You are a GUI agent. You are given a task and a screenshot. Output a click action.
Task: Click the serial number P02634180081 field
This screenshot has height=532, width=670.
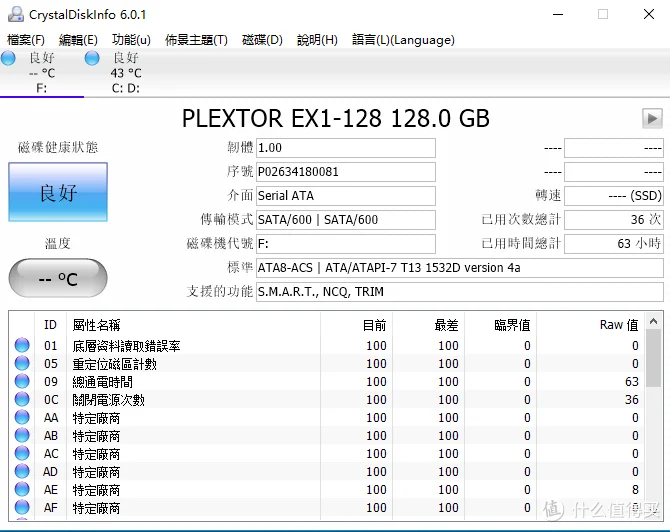[x=346, y=172]
